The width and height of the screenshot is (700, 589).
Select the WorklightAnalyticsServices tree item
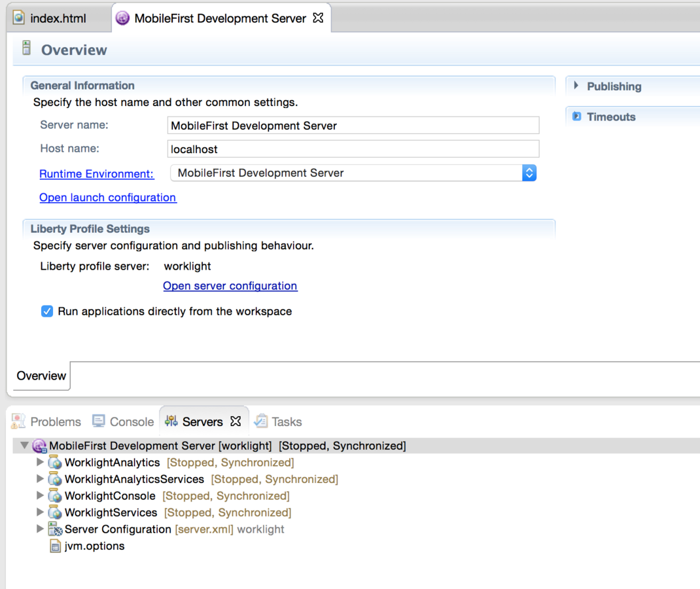pos(134,479)
